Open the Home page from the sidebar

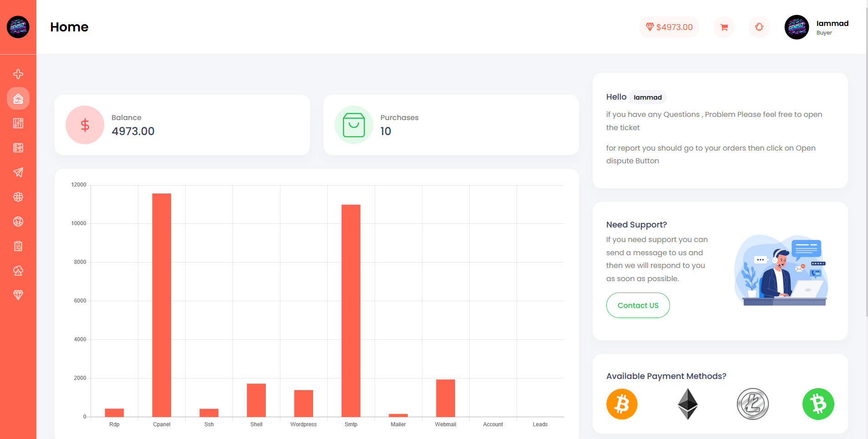pos(18,99)
